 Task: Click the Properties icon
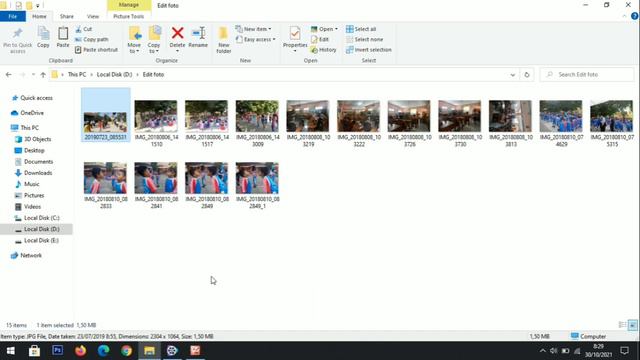click(295, 33)
